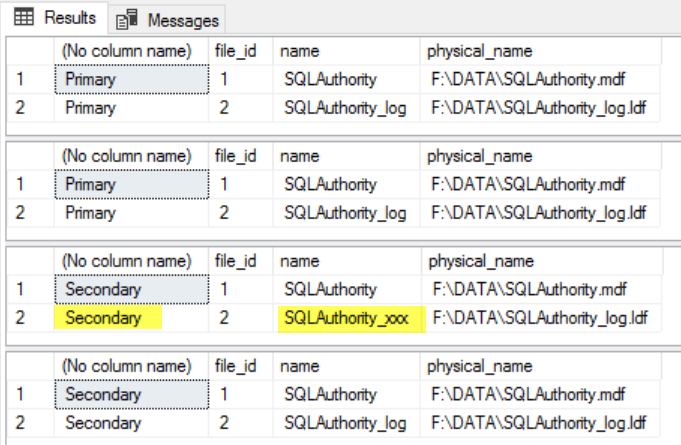The height and width of the screenshot is (445, 681).
Task: Select focused Primary cell in first result set
Action: (131, 79)
